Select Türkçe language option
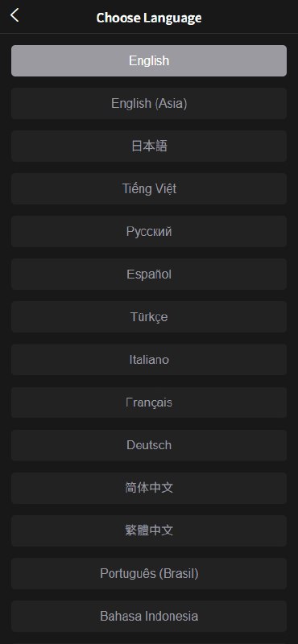The height and width of the screenshot is (644, 298). [x=149, y=317]
